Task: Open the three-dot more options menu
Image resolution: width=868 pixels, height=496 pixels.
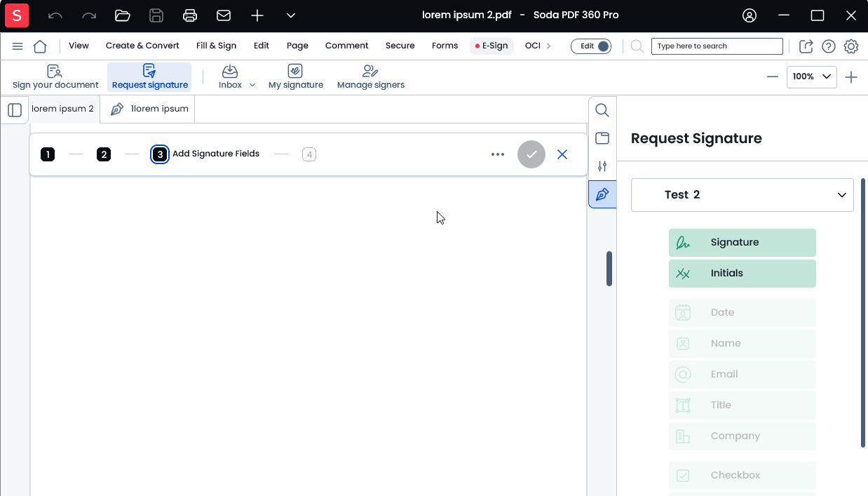Action: [x=498, y=154]
